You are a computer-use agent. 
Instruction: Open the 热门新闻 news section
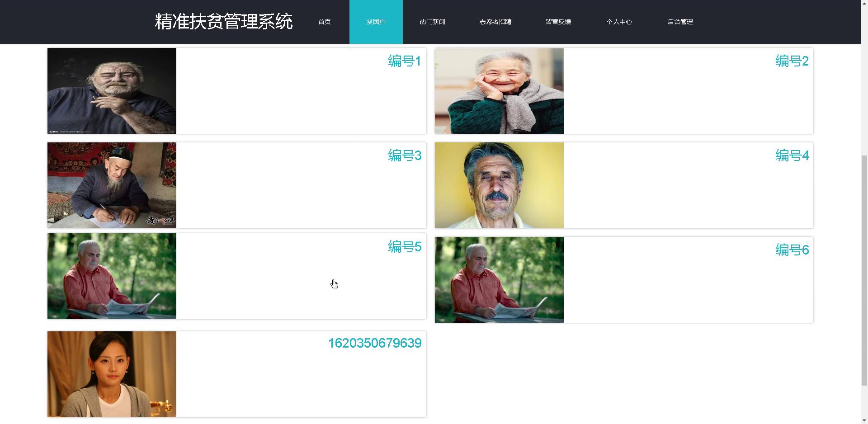tap(432, 22)
